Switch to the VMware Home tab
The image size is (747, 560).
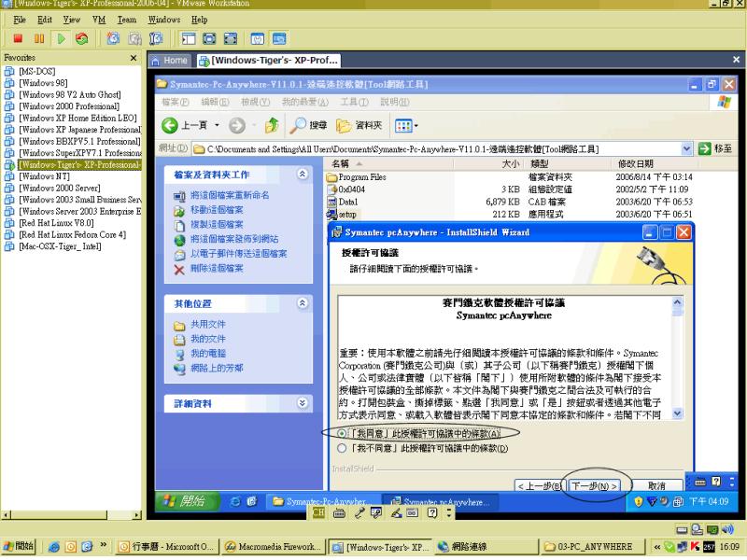pos(169,61)
